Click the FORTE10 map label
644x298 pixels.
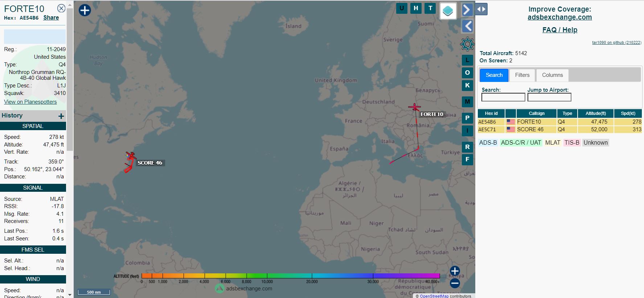tap(432, 114)
